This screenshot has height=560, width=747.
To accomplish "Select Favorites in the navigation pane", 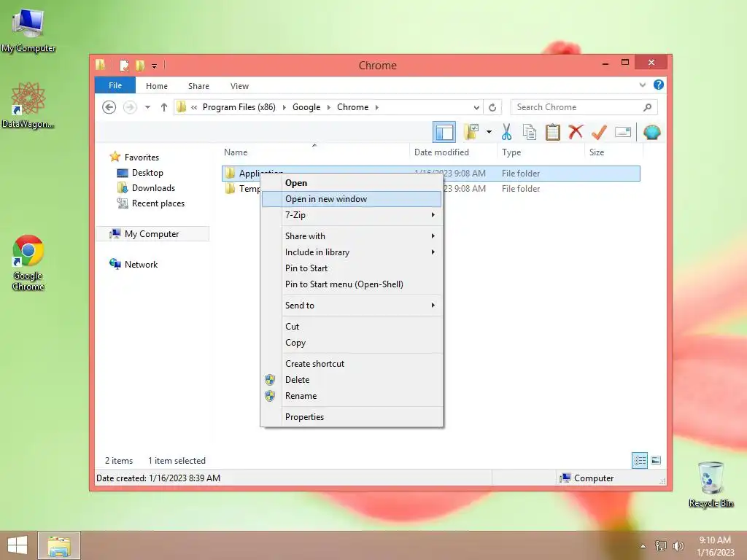I will pos(142,157).
